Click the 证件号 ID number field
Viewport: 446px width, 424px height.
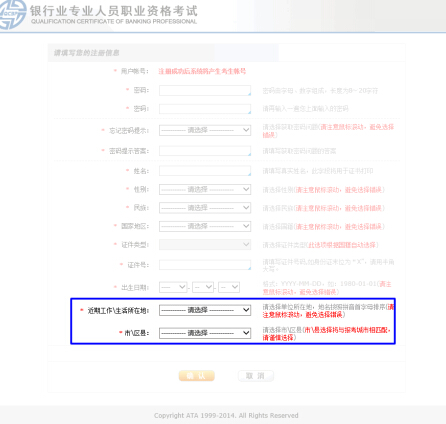(205, 265)
